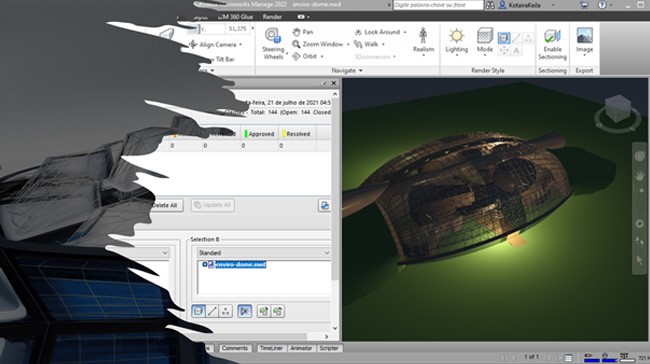Screen dimensions: 650x364
Task: Click the Use Current Selection button in Selection B
Action: (x=264, y=311)
